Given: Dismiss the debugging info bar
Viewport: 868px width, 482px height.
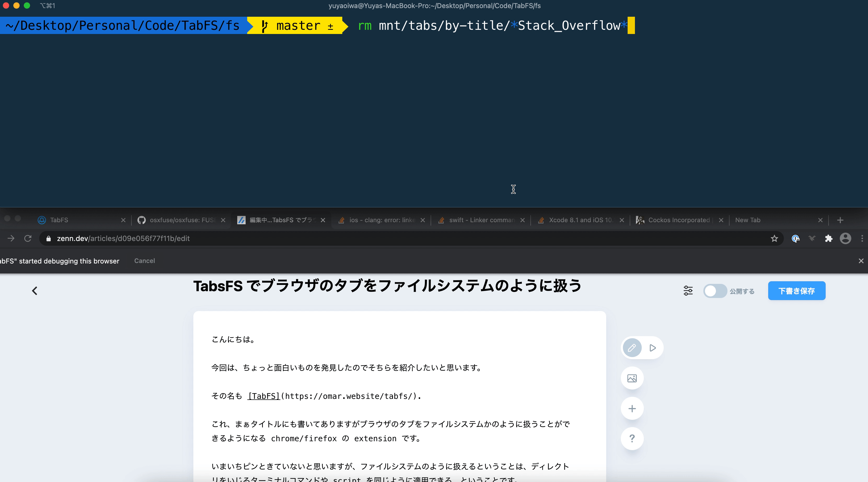Looking at the screenshot, I should coord(861,261).
